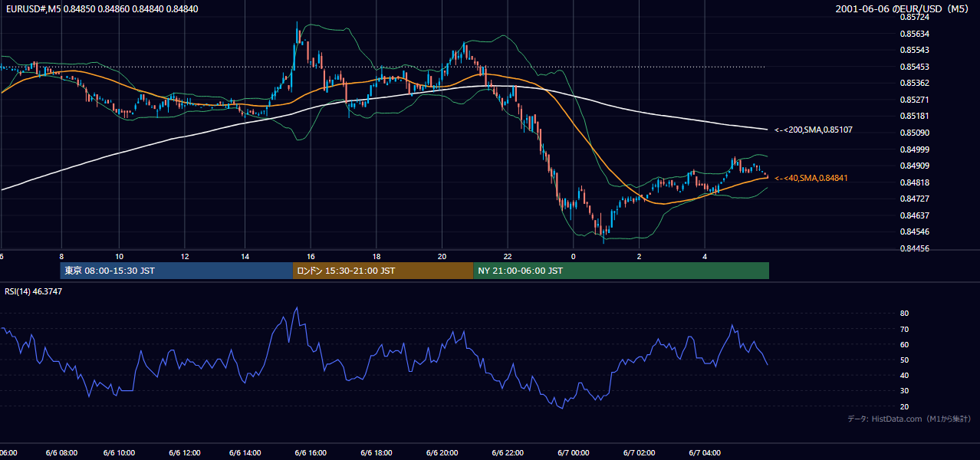980x460 pixels.
Task: Click hour label 22 under the price chart
Action: 508,256
